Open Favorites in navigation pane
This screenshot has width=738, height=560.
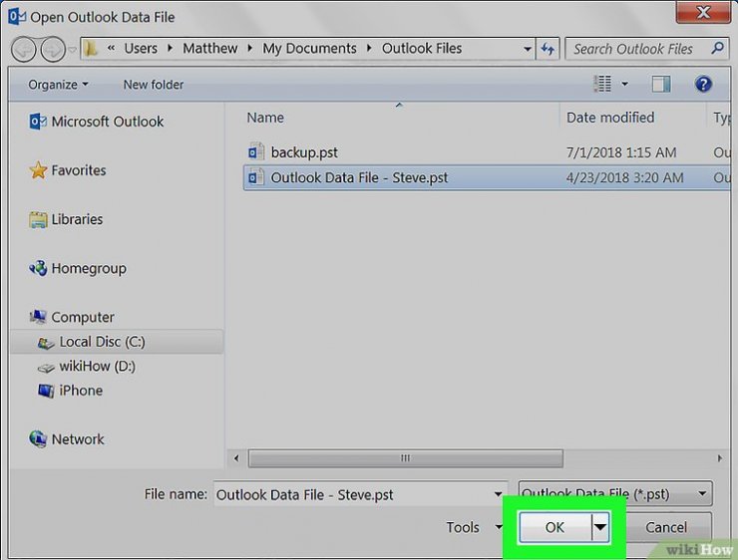coord(79,170)
